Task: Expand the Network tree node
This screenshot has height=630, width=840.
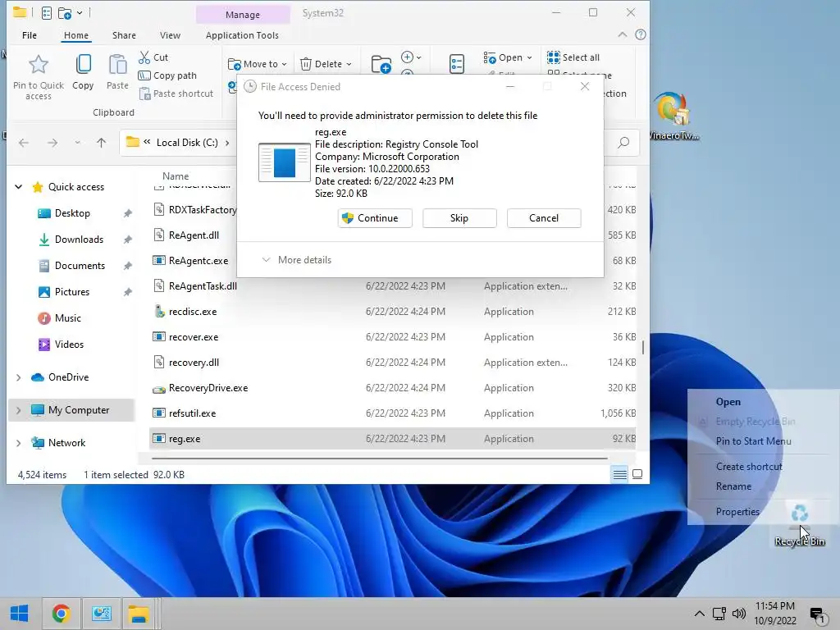Action: click(18, 442)
